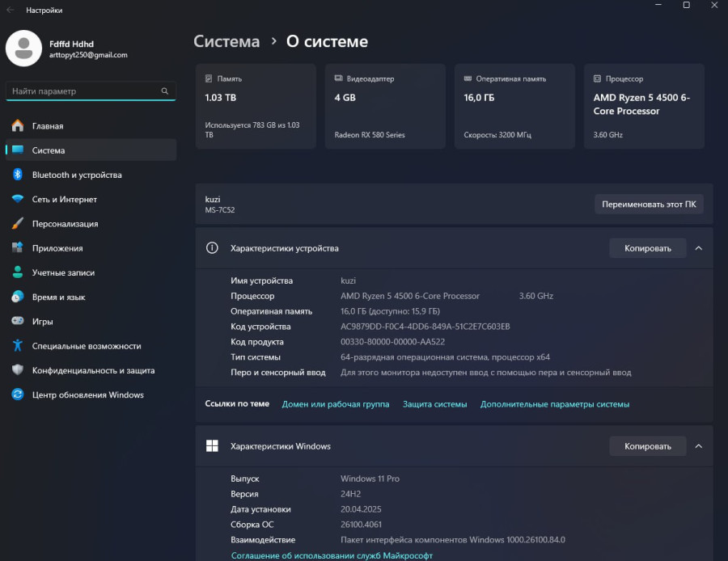Collapse the Характеристики Windows section chevron
The width and height of the screenshot is (728, 561).
pos(698,446)
